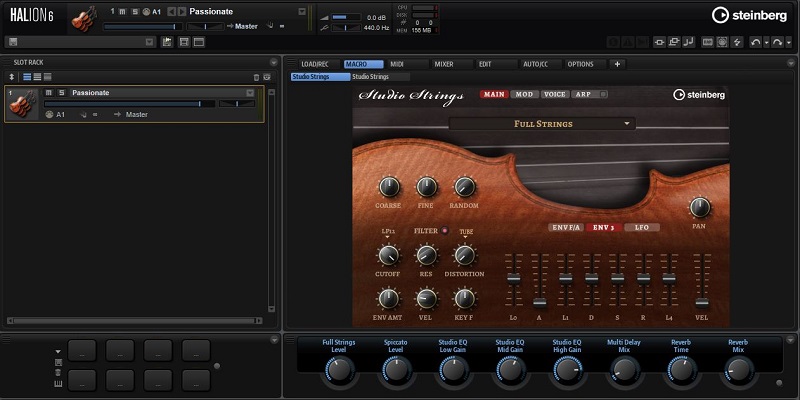Open the OPTIONS tab

point(580,64)
